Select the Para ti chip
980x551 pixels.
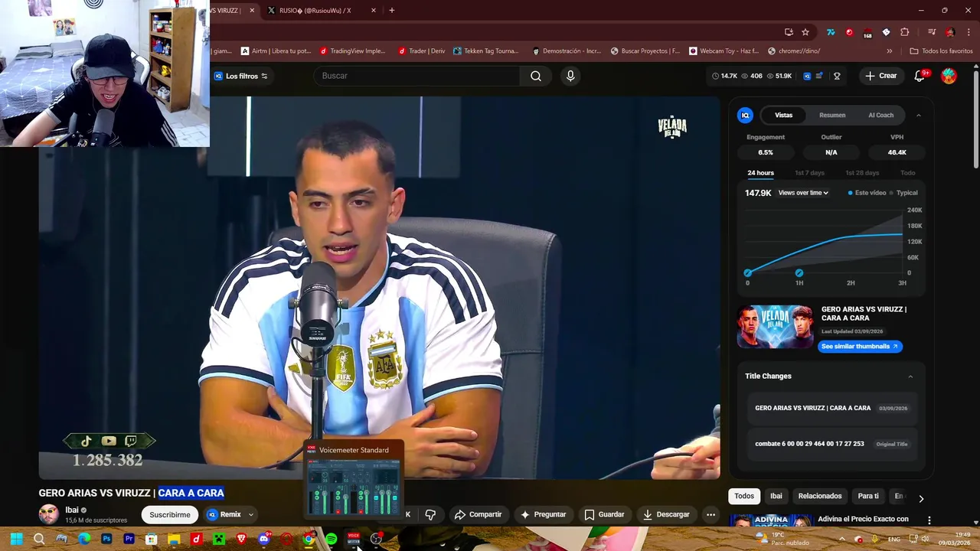coord(868,496)
